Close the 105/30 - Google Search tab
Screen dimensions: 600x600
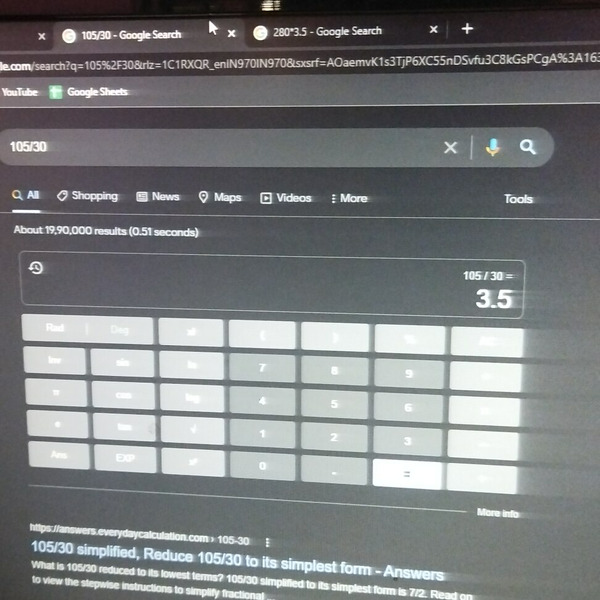tap(231, 34)
